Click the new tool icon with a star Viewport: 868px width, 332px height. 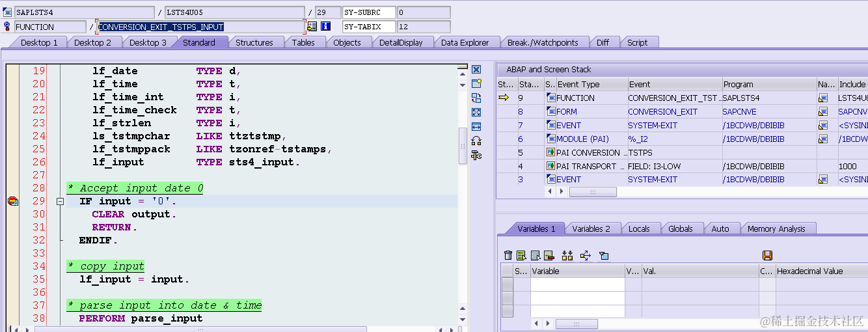[x=476, y=84]
